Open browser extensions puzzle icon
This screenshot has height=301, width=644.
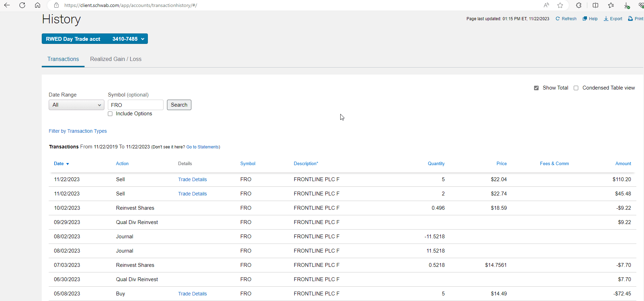[579, 5]
